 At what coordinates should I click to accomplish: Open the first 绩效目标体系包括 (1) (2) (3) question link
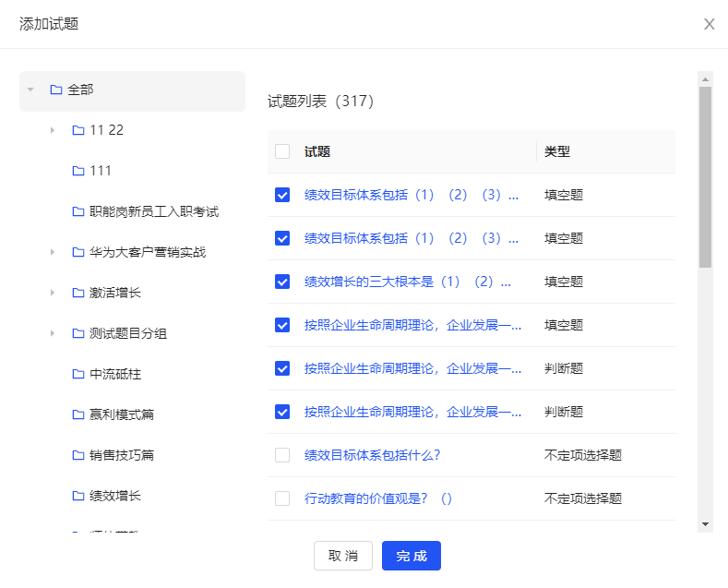pos(412,195)
